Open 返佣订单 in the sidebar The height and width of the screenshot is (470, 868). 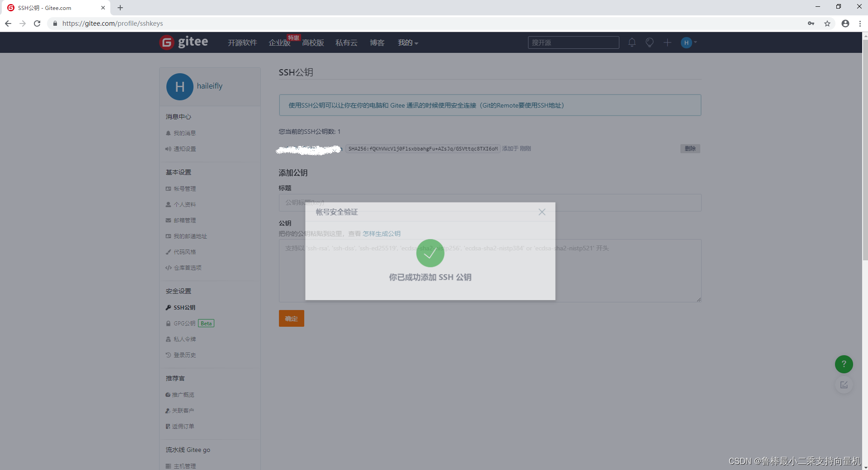pyautogui.click(x=180, y=426)
